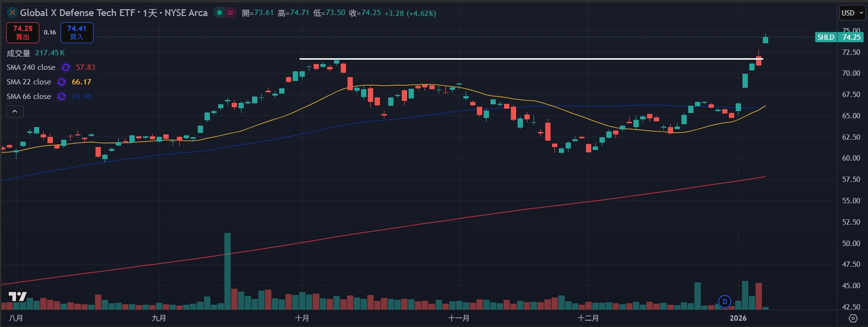Screen dimensions: 868x327
Task: Collapse the indicator legend with chevron
Action: 15,112
